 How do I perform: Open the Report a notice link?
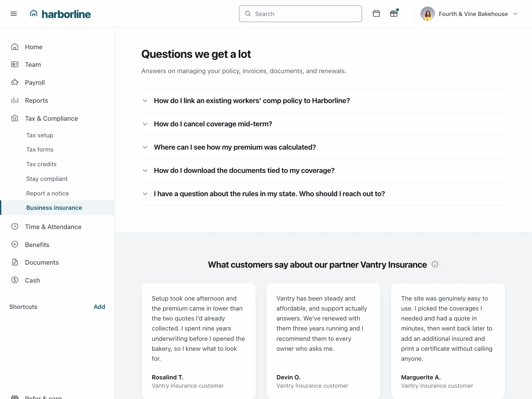pos(48,194)
